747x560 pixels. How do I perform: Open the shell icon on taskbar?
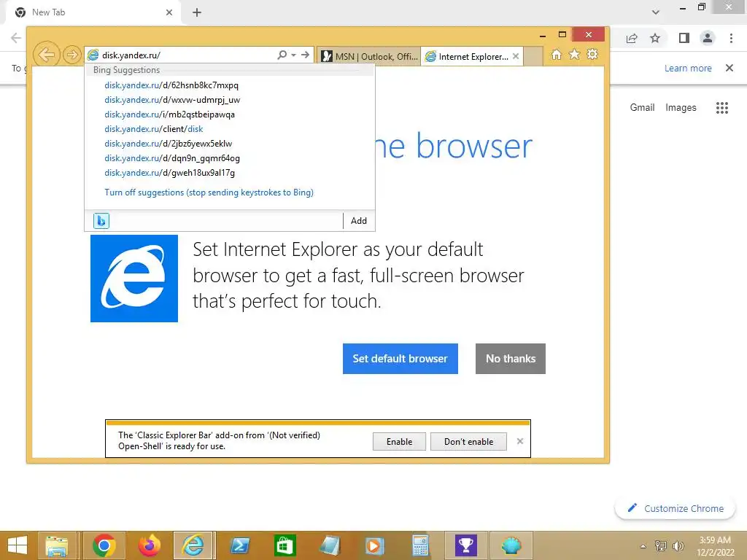(x=511, y=545)
